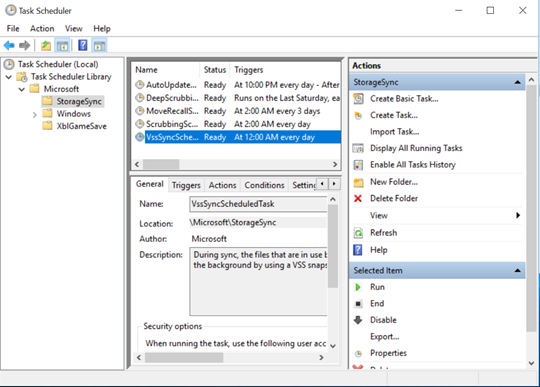Click the Forward arrow toolbar icon
The image size is (540, 387).
pos(24,45)
